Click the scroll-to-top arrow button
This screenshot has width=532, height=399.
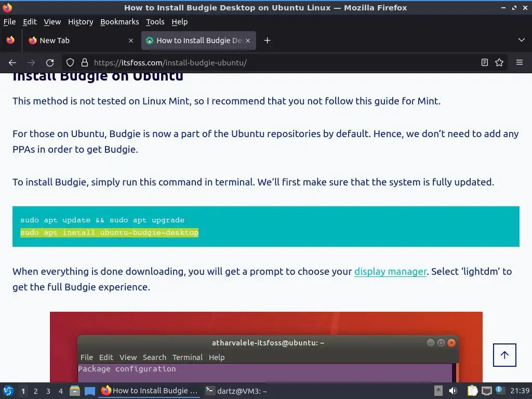pos(504,355)
